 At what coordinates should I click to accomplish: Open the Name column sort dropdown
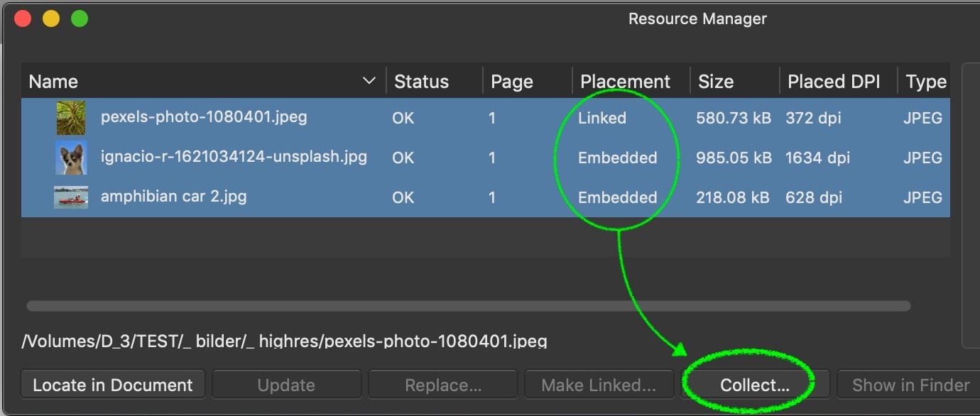coord(369,81)
